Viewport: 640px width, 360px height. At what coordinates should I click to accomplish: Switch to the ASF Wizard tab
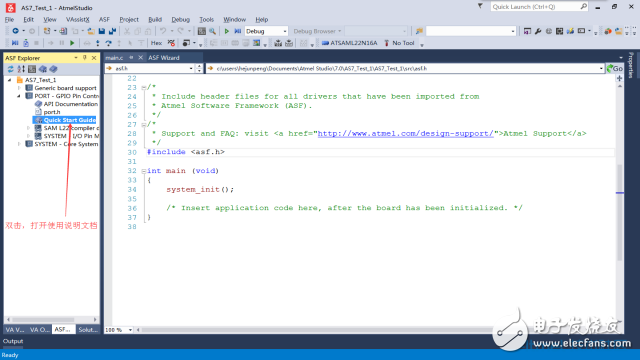coord(164,58)
